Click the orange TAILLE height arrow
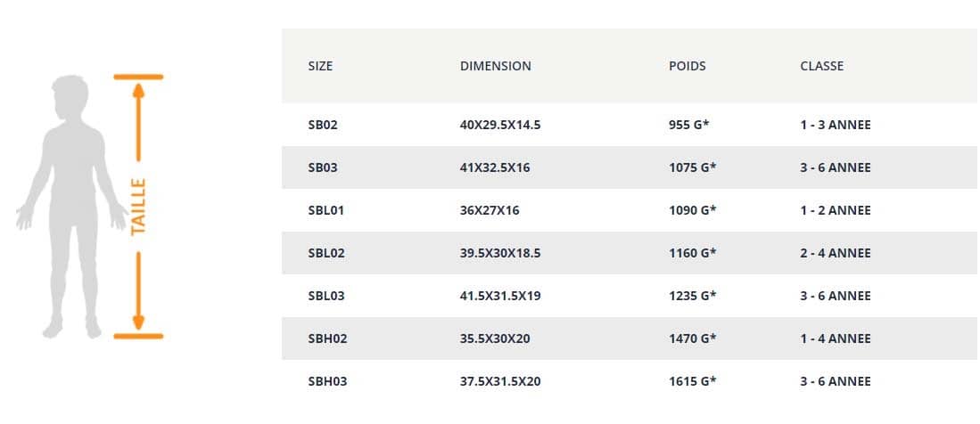Image resolution: width=980 pixels, height=424 pixels. tap(138, 207)
